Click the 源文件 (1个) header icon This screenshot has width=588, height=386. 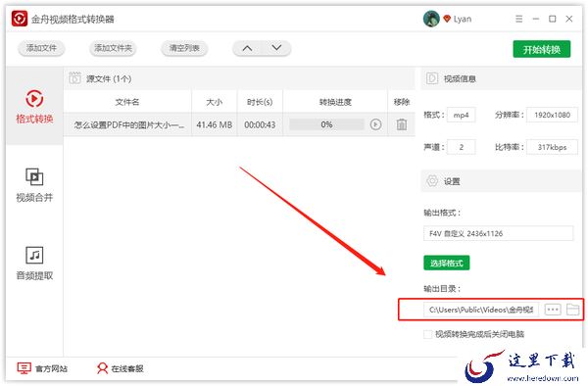[x=74, y=78]
